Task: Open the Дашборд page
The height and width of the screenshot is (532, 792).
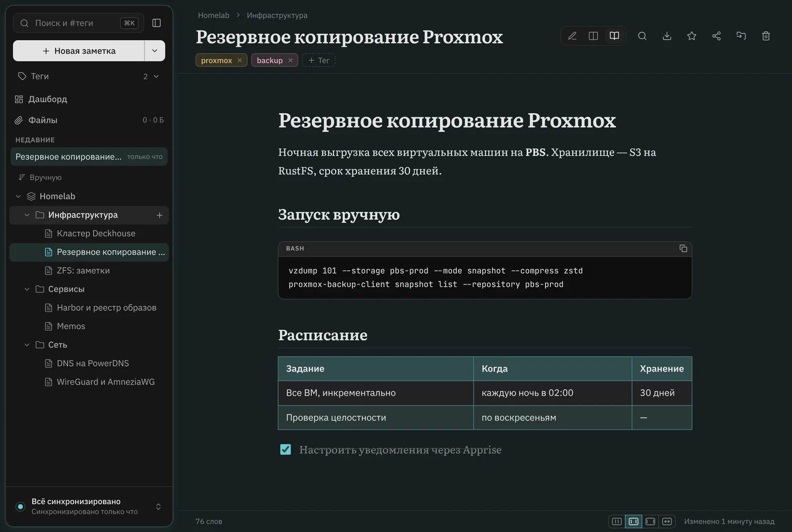Action: point(89,99)
